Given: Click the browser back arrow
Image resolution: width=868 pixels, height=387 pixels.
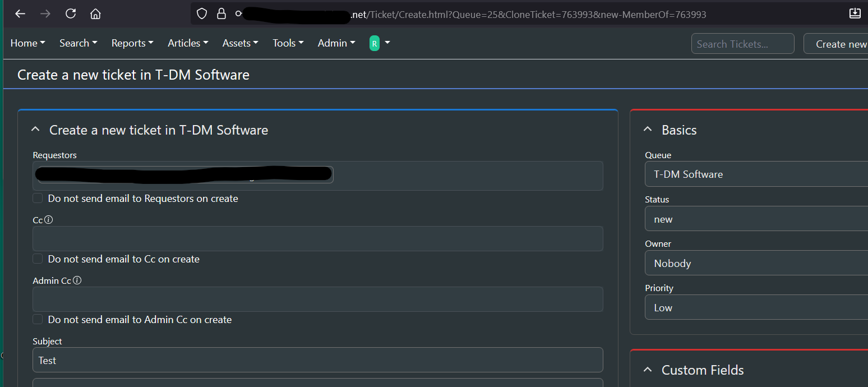Looking at the screenshot, I should tap(20, 13).
